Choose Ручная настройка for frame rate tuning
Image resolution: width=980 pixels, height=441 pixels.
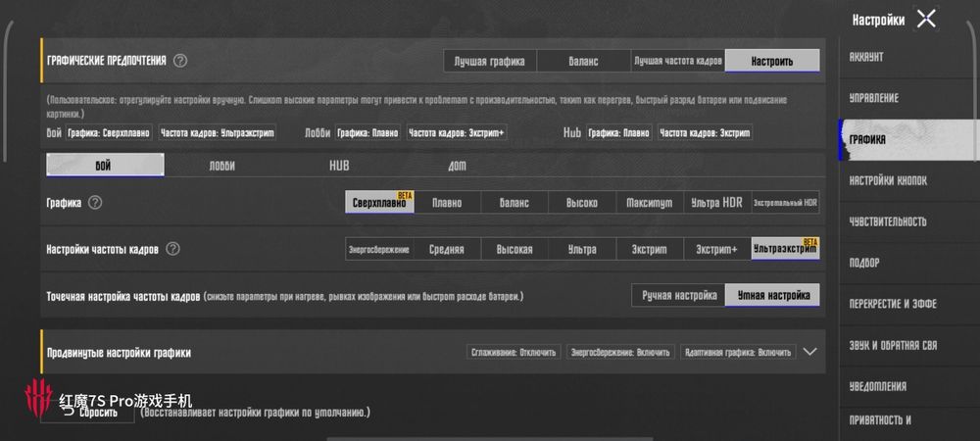coord(679,295)
